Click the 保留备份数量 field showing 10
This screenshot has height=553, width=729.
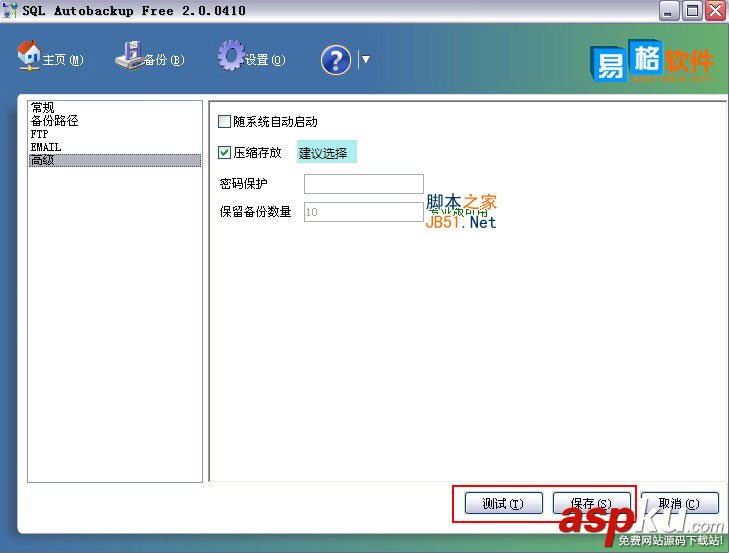point(364,212)
